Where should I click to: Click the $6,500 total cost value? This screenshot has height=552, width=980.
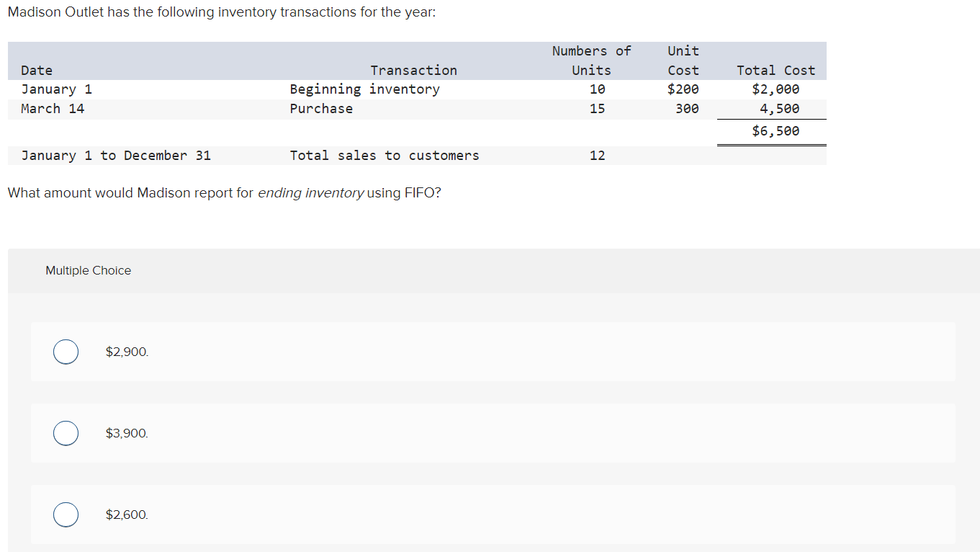(x=776, y=131)
